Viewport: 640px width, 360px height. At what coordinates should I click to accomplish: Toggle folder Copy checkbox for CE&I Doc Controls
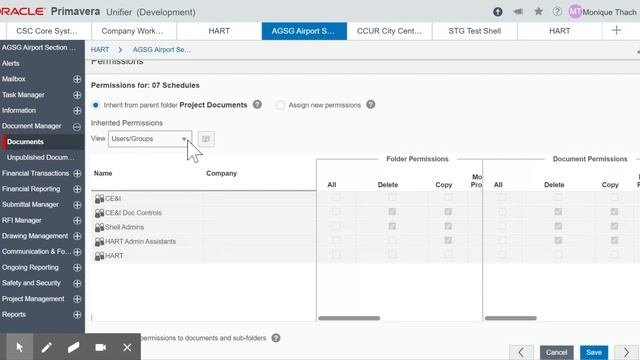(448, 211)
